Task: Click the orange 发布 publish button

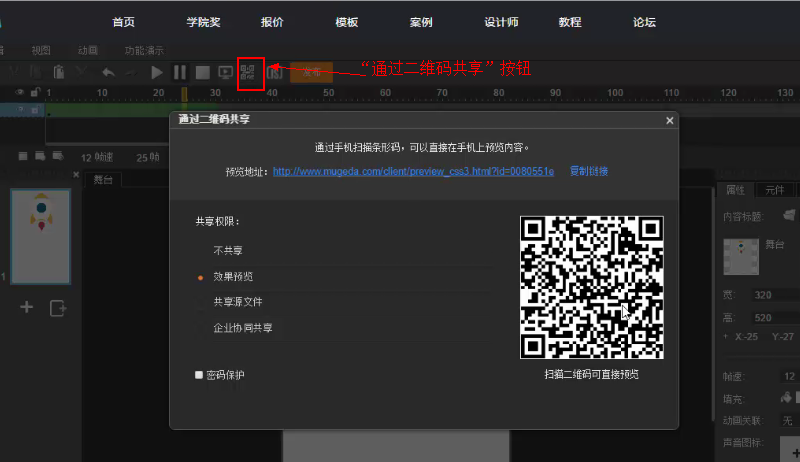Action: 311,72
